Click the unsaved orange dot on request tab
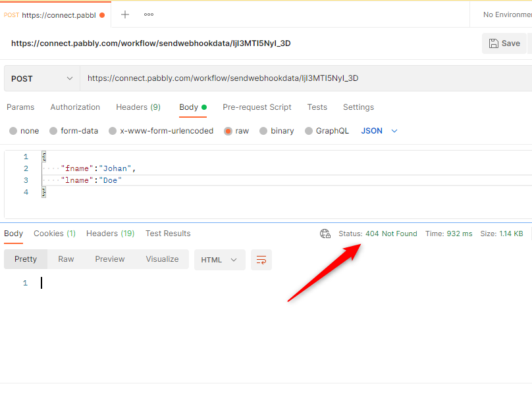Image resolution: width=532 pixels, height=394 pixels. (x=102, y=15)
